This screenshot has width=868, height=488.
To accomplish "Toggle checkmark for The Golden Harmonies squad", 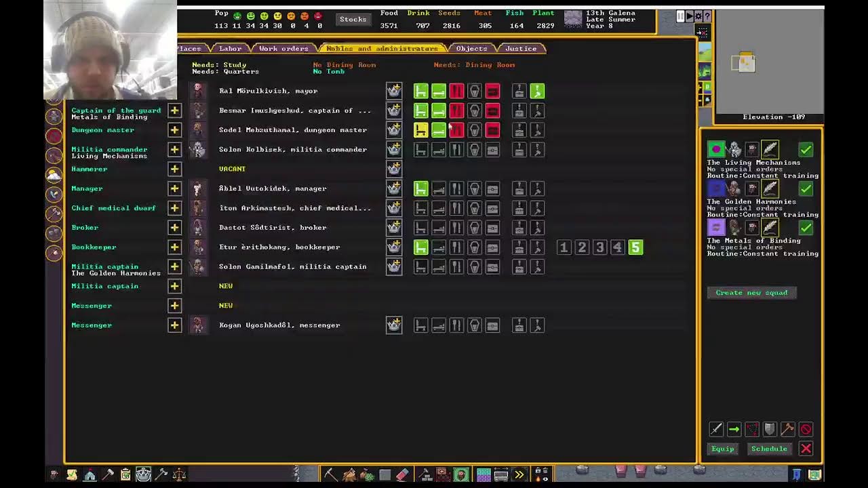I will coord(806,188).
